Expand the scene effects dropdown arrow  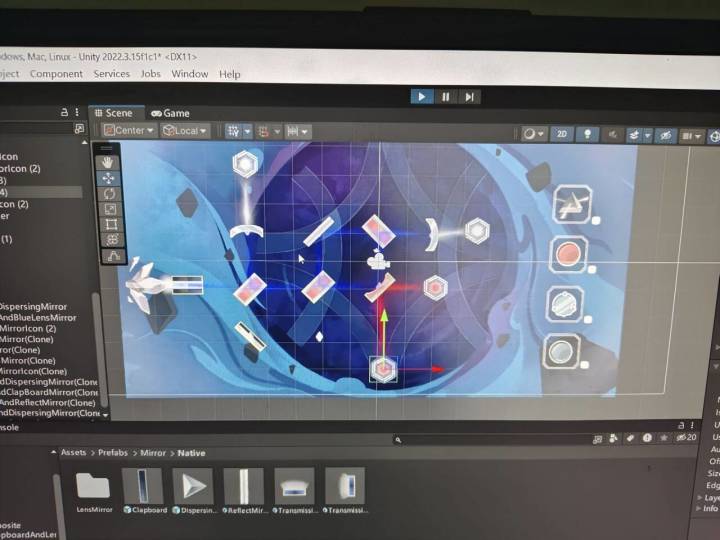[x=647, y=135]
